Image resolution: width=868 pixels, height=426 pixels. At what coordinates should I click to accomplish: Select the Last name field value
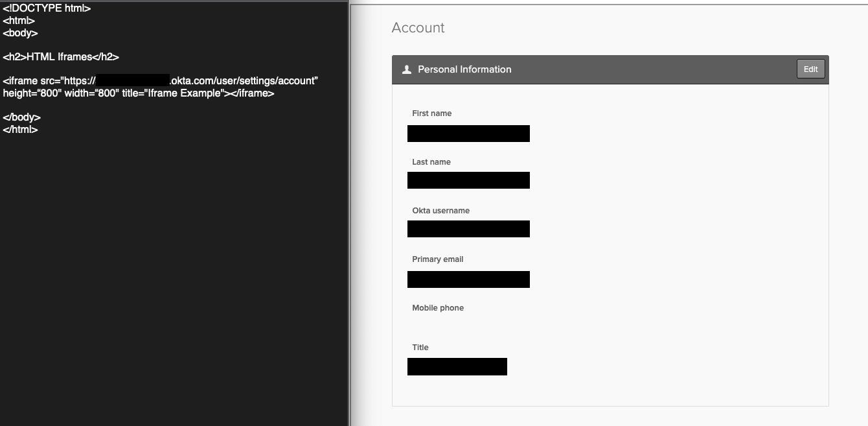[468, 180]
